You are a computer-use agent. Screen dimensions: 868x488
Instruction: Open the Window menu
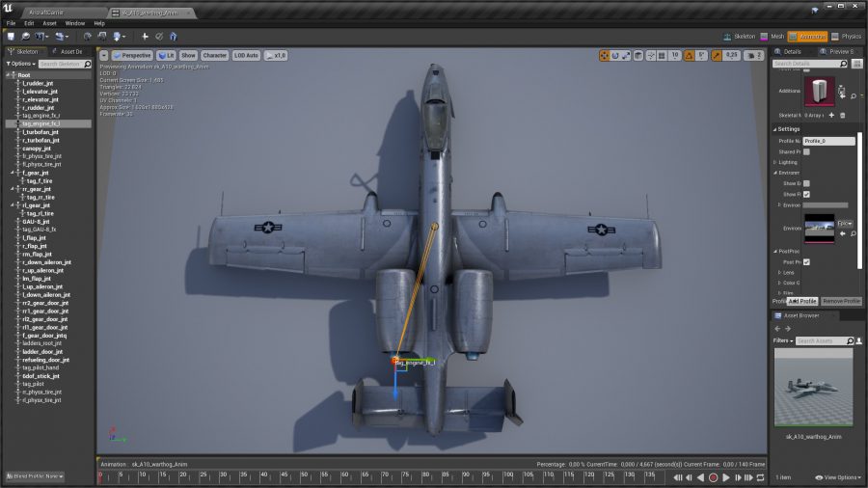(74, 23)
